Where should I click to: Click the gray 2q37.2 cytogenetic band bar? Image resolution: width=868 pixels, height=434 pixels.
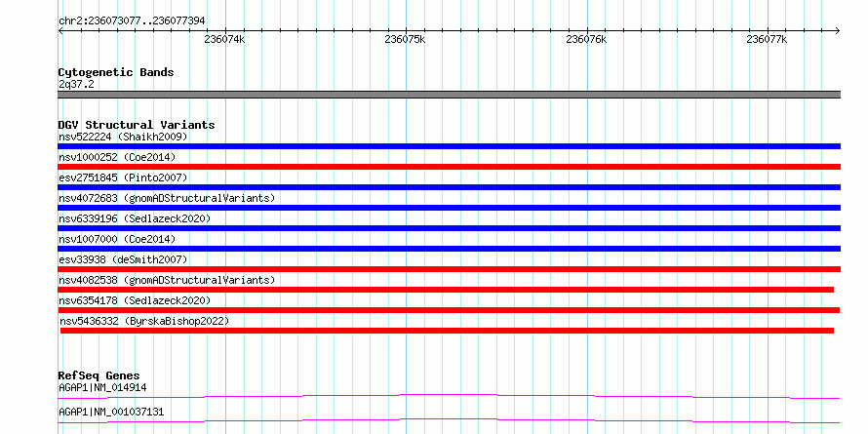click(x=449, y=95)
